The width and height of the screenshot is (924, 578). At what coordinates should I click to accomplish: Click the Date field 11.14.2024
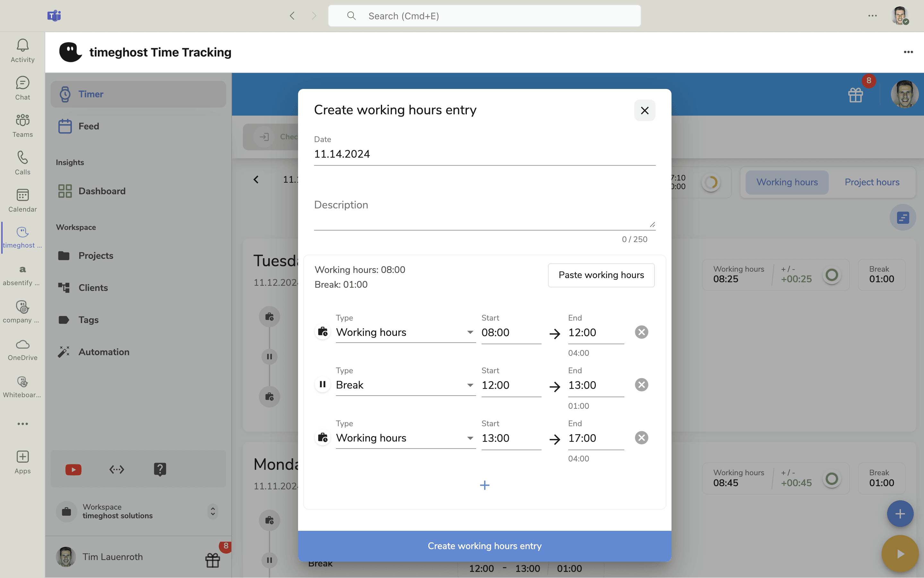484,154
